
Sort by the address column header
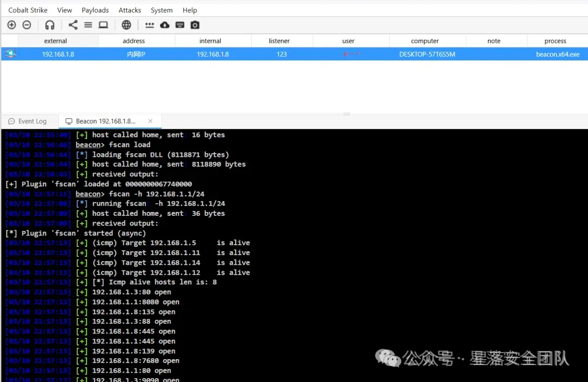[x=133, y=41]
